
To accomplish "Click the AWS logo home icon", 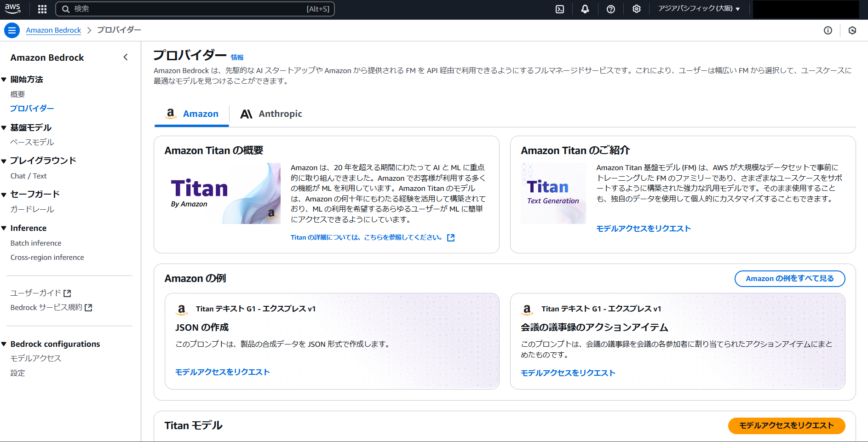I will point(12,9).
